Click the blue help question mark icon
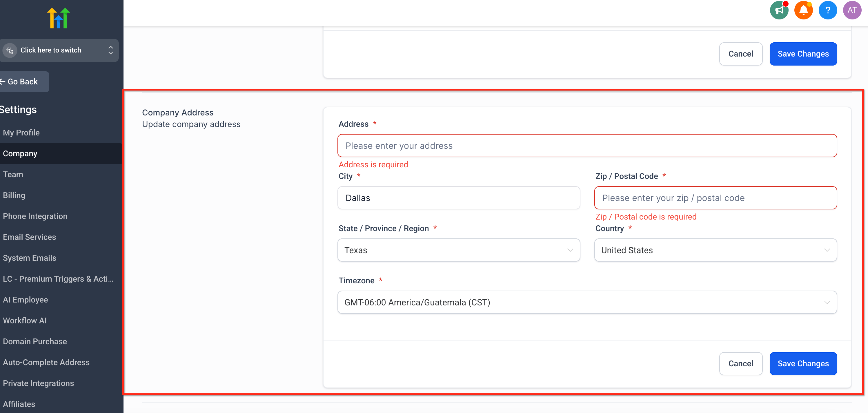The width and height of the screenshot is (868, 413). 828,10
